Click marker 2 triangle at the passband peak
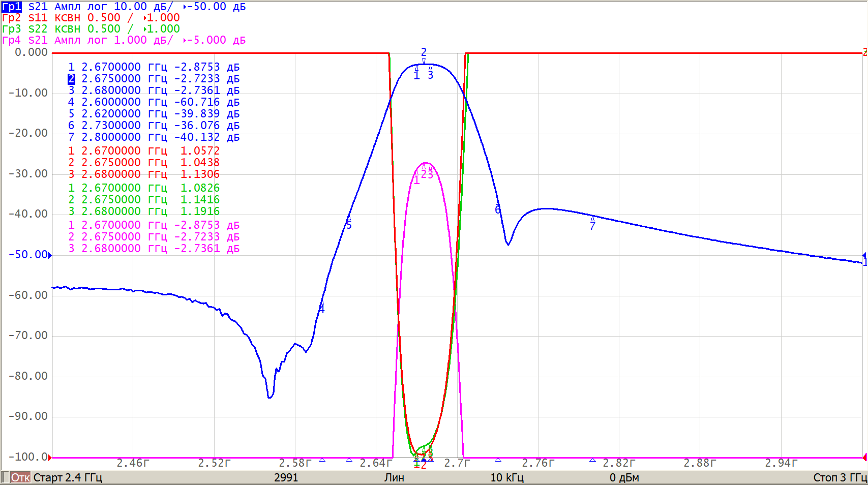868x485 pixels. click(x=424, y=60)
